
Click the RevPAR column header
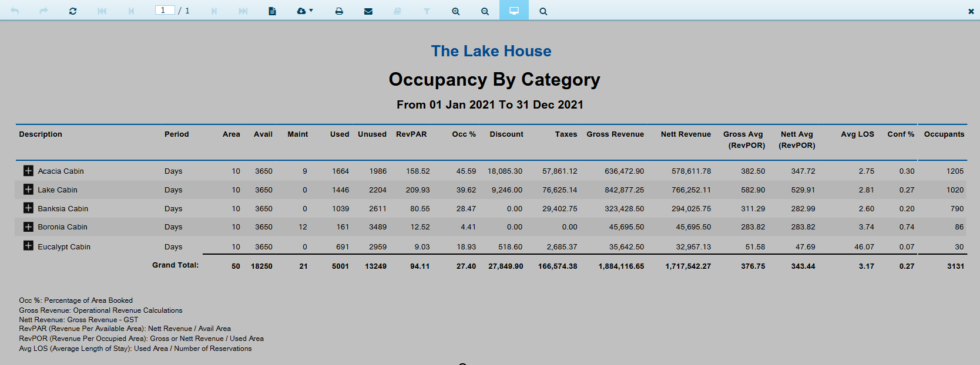tap(411, 134)
